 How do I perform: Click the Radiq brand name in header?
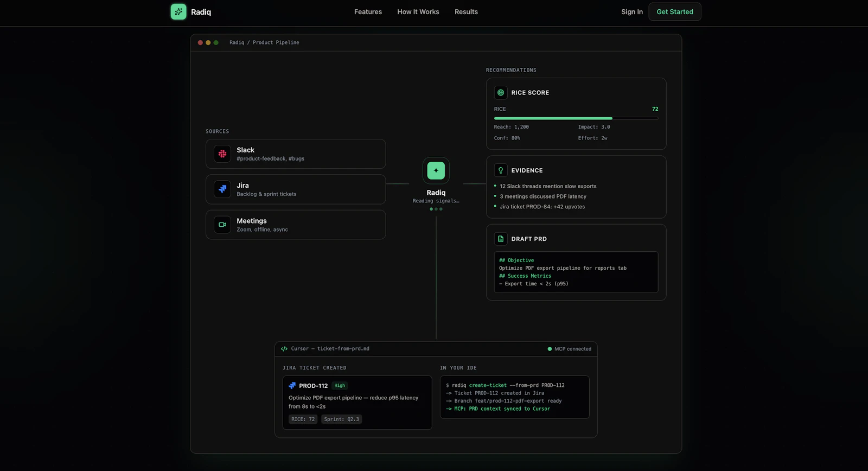tap(201, 12)
